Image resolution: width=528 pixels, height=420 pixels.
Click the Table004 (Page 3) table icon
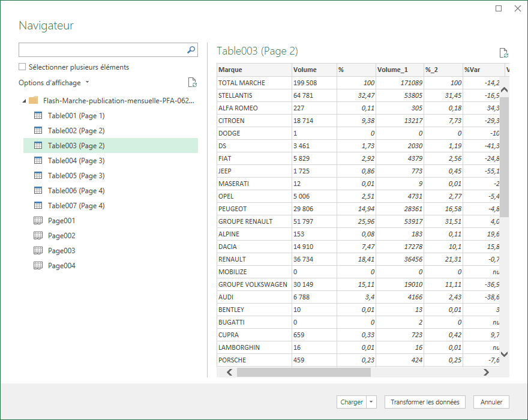coord(38,160)
